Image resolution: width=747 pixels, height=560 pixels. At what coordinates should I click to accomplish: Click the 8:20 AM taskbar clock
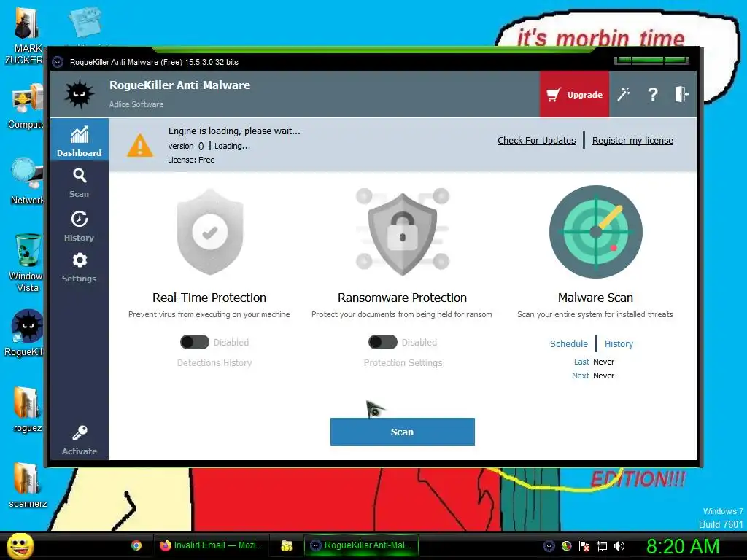click(683, 546)
